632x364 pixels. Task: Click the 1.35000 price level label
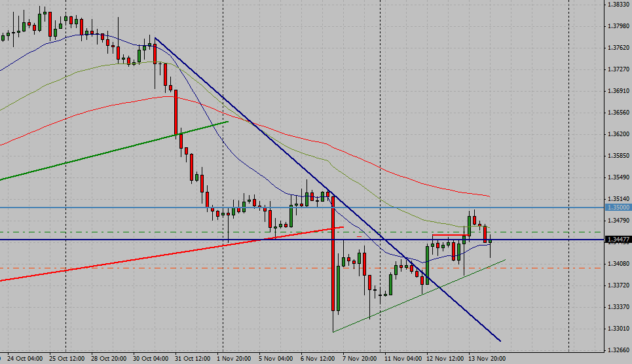[x=618, y=208]
